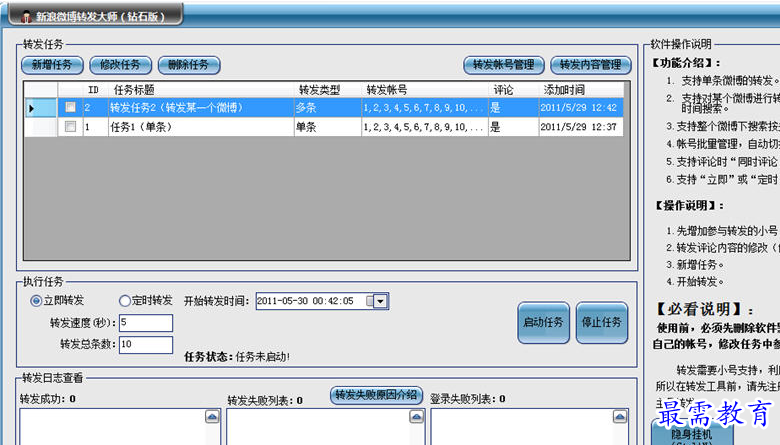The width and height of the screenshot is (780, 445).
Task: Click the 修改任务 button
Action: [x=120, y=65]
